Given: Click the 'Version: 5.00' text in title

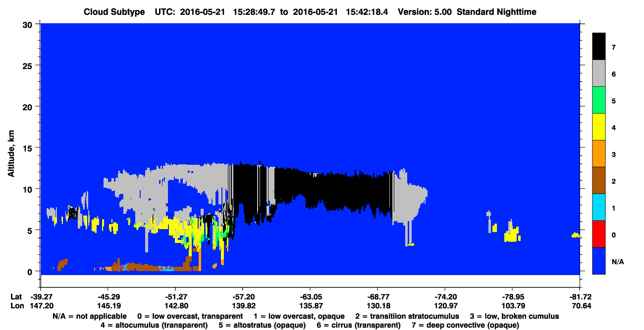Looking at the screenshot, I should [425, 12].
